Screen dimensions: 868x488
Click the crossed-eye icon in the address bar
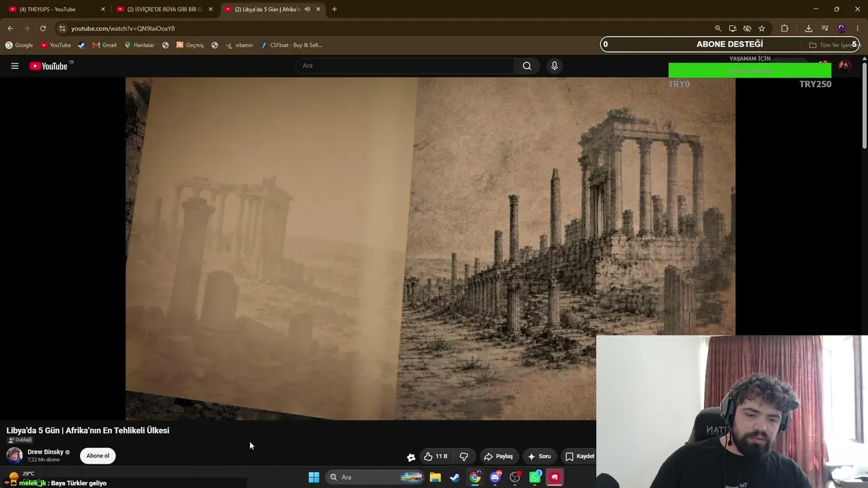pos(747,28)
